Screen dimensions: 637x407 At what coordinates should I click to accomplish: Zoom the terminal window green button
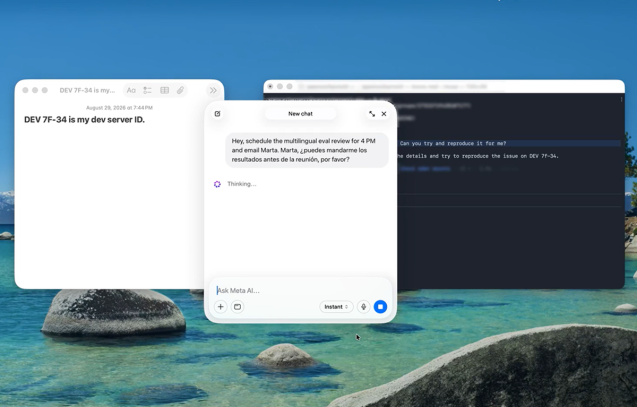tap(289, 87)
